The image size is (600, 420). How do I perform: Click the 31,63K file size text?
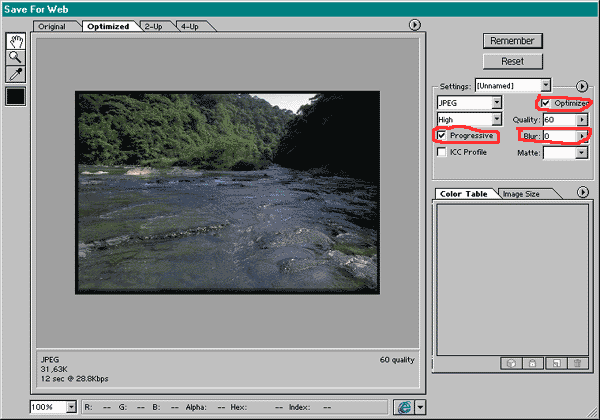pyautogui.click(x=54, y=369)
